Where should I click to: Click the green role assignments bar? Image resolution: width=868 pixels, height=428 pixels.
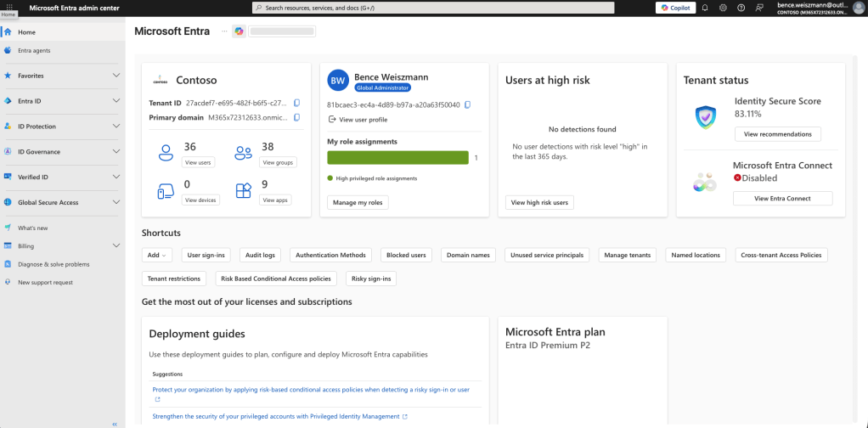pos(397,157)
